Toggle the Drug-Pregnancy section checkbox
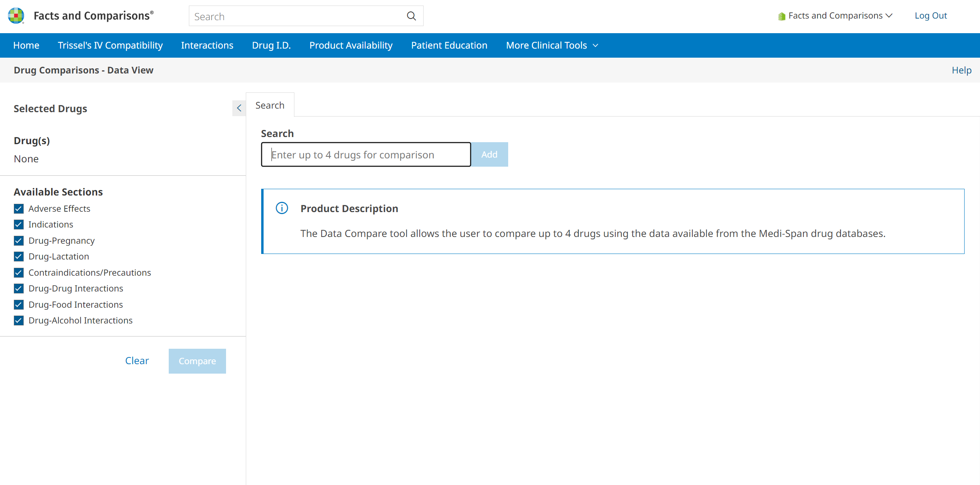Viewport: 980px width, 485px height. [x=19, y=241]
